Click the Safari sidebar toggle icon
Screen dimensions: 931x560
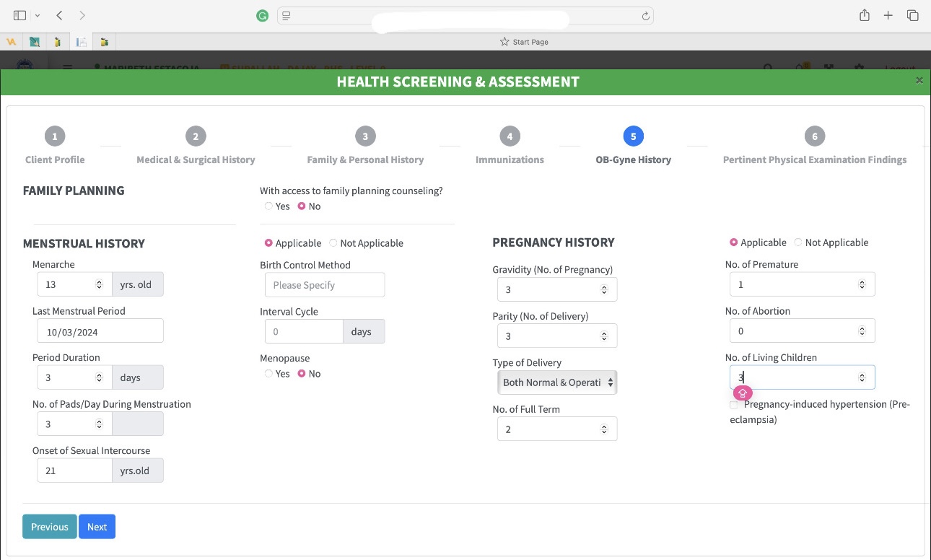(19, 15)
